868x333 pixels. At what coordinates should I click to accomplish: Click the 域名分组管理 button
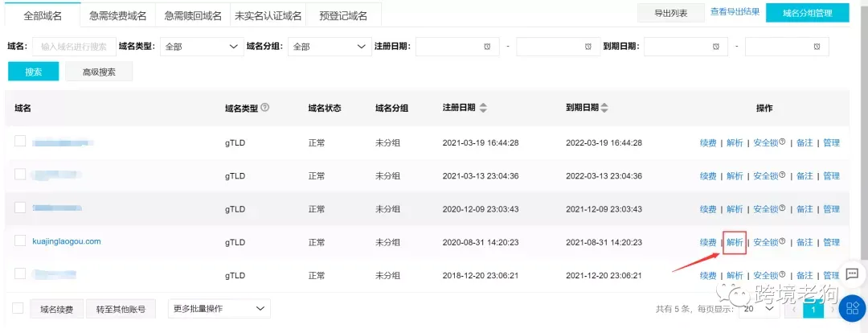[x=808, y=13]
